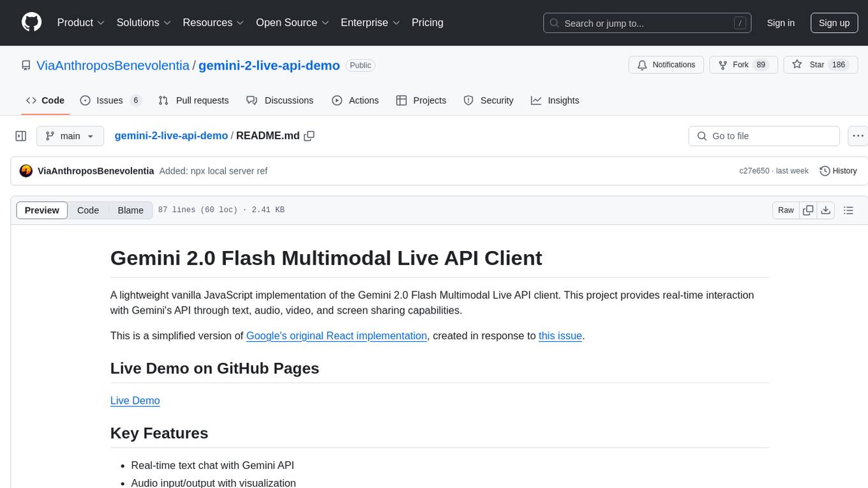View the 186 stargazers count
The image size is (868, 488).
(838, 65)
